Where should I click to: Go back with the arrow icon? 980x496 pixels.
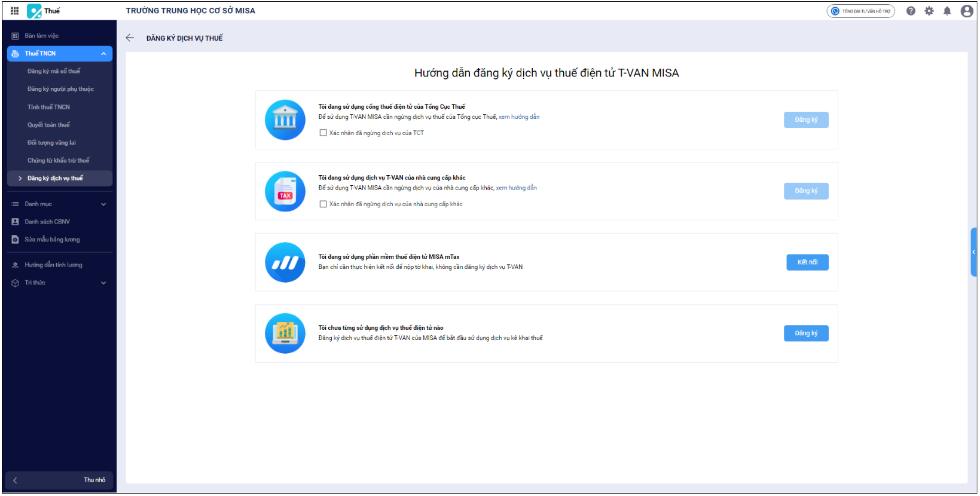tap(130, 38)
